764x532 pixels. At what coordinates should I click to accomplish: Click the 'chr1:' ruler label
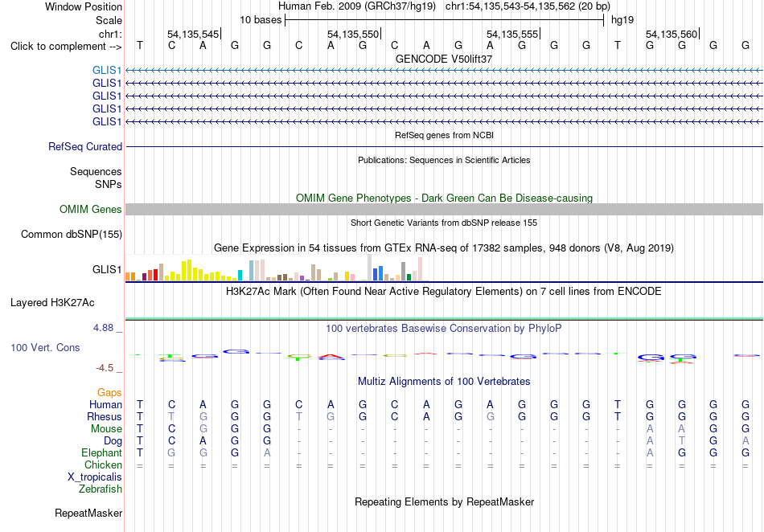pos(110,34)
